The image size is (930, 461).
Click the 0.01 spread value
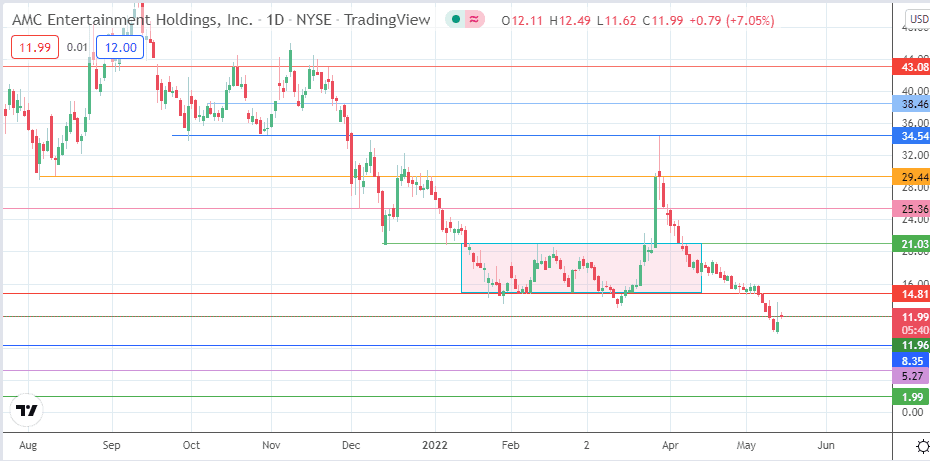77,47
